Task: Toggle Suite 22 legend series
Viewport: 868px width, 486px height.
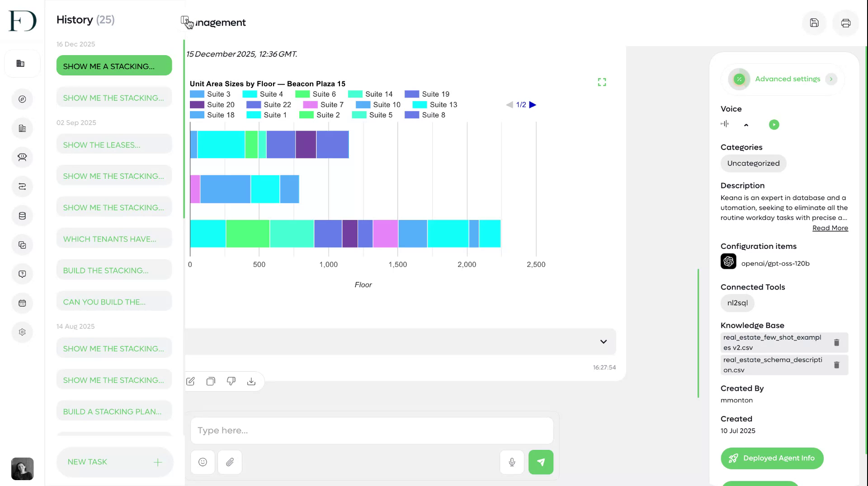Action: [x=269, y=104]
